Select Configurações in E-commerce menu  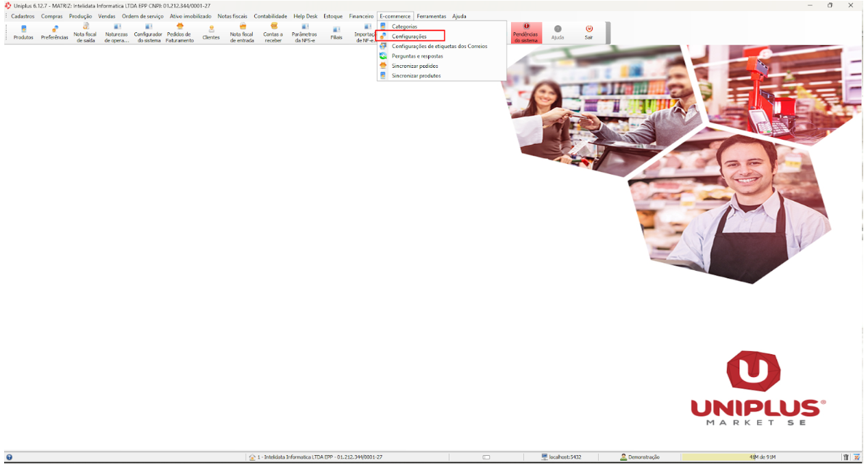click(409, 36)
